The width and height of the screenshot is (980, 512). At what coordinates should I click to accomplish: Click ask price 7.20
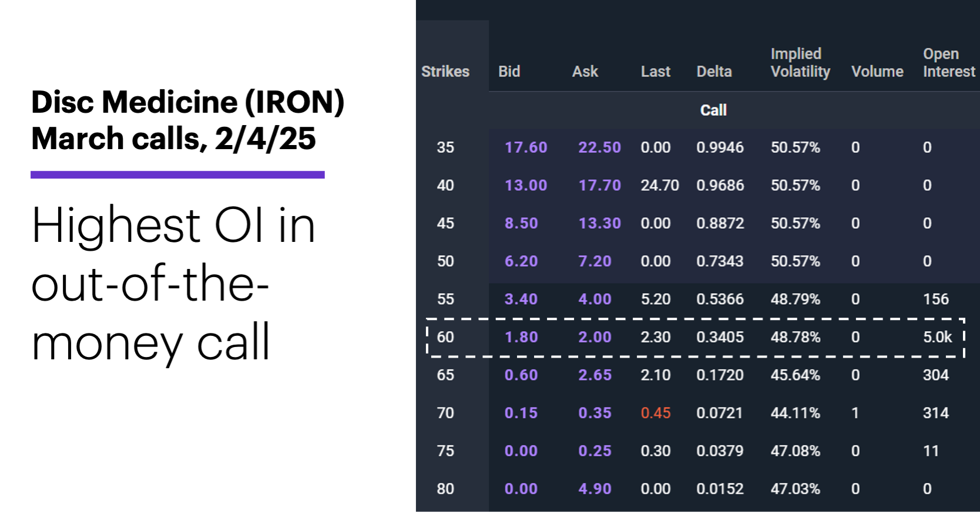pyautogui.click(x=595, y=261)
